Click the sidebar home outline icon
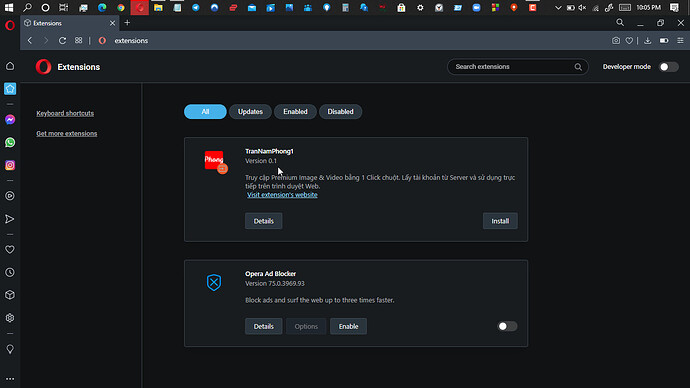This screenshot has height=388, width=690. coord(10,66)
